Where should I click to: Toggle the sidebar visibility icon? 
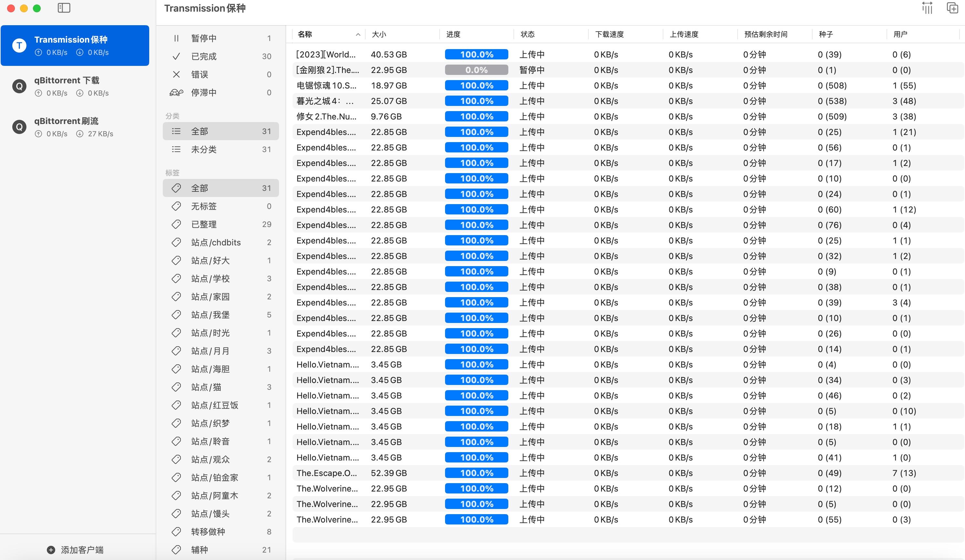pos(64,8)
